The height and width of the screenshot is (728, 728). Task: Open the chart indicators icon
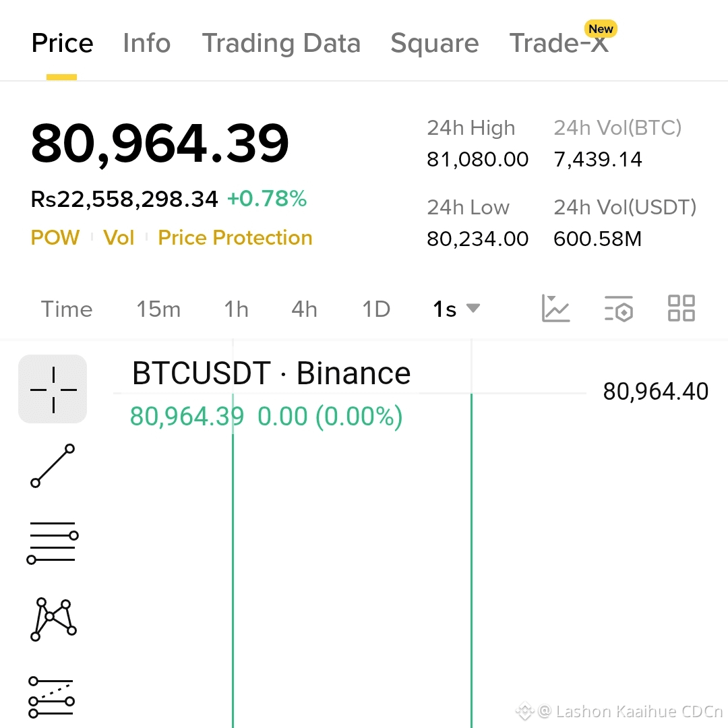(555, 308)
